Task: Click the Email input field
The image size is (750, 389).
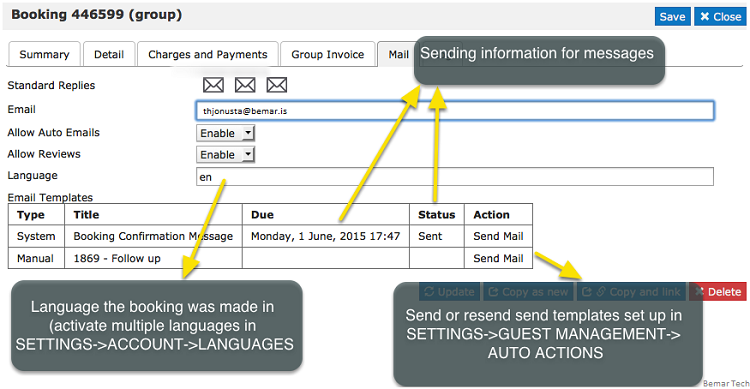Action: tap(455, 111)
